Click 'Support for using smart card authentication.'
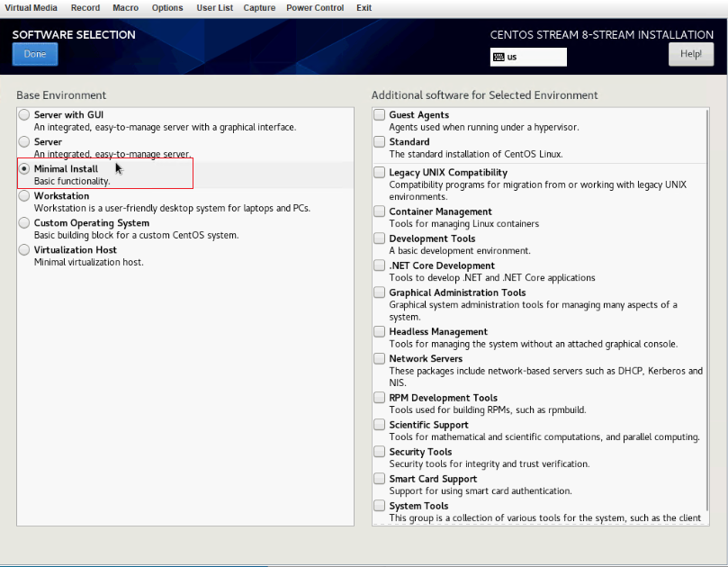The height and width of the screenshot is (567, 728). [x=481, y=490]
